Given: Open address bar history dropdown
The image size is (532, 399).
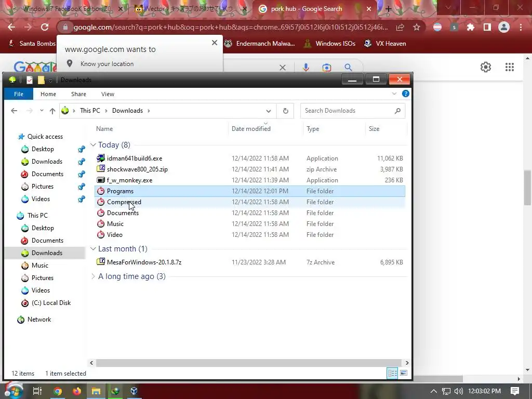Looking at the screenshot, I should click(269, 111).
